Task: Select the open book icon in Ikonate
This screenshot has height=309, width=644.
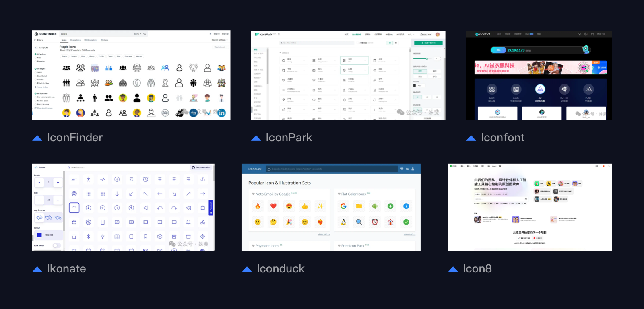Action: point(117,236)
